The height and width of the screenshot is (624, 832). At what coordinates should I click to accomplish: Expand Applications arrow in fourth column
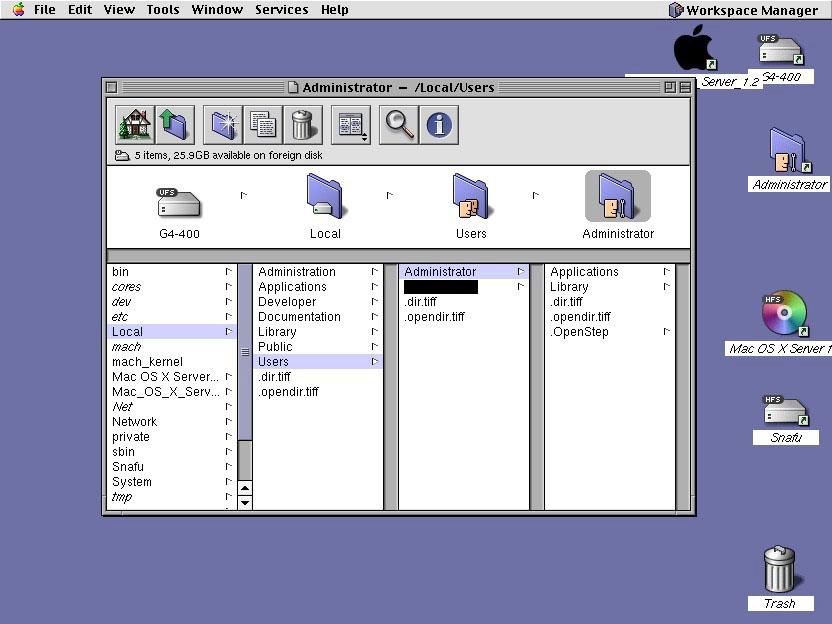pyautogui.click(x=666, y=272)
